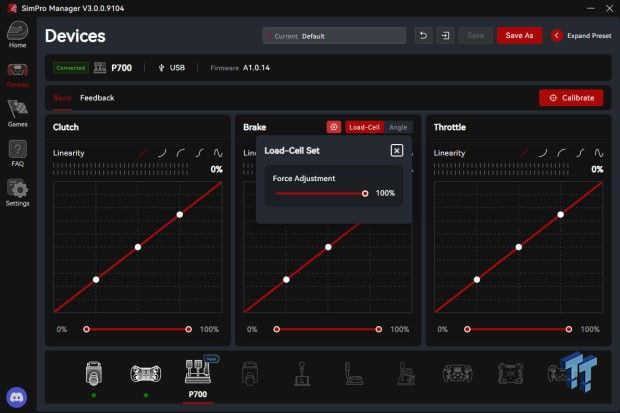
Task: Click the lower point on Brake curve
Action: click(286, 279)
